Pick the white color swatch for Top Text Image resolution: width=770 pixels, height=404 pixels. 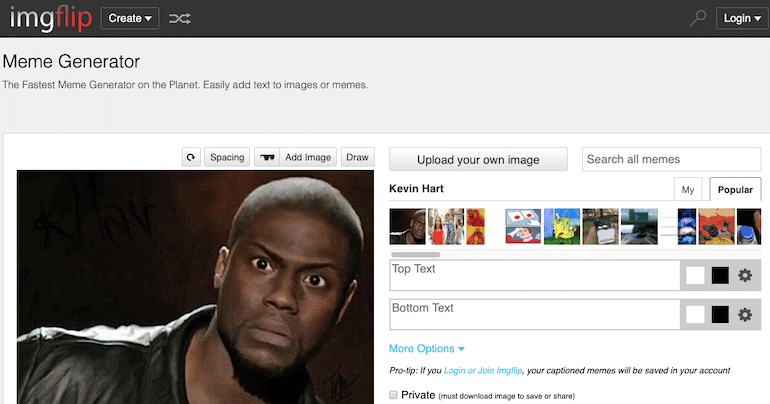[695, 275]
